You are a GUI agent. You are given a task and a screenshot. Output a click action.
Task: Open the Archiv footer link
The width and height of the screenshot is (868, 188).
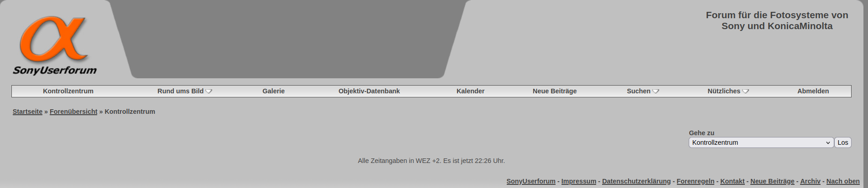pos(810,181)
